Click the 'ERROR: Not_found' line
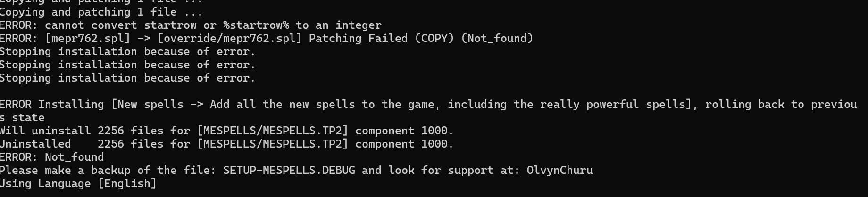868x197 pixels. click(52, 157)
